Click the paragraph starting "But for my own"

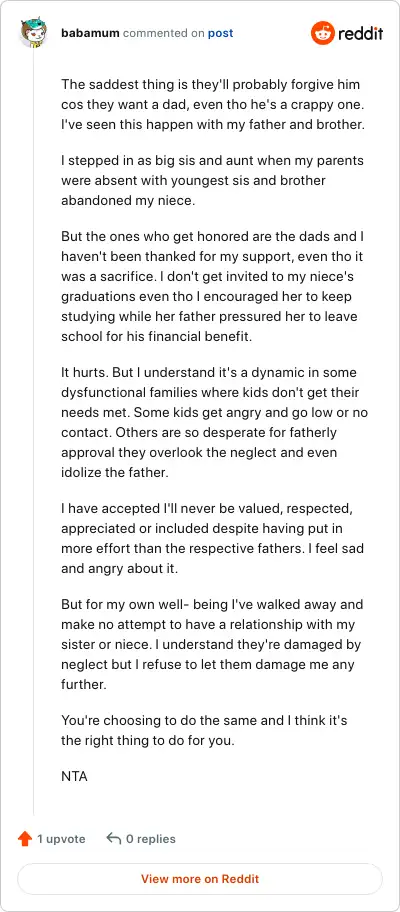pos(212,644)
